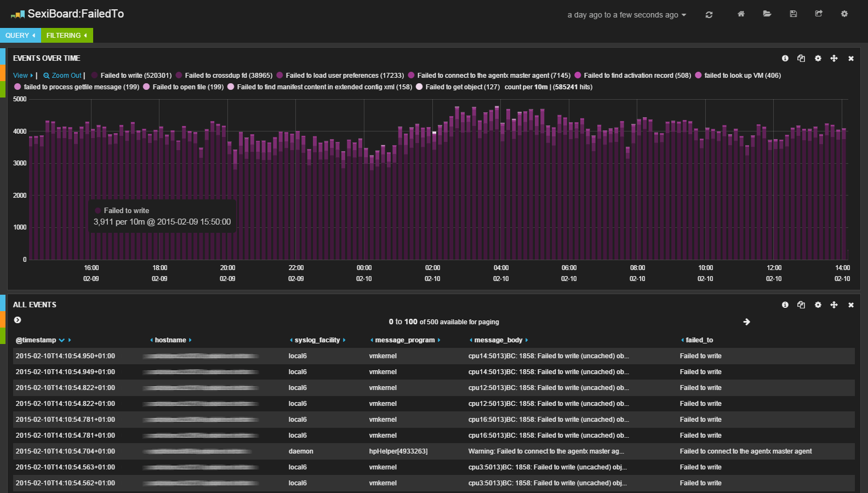Click the daemon facility cell
Image resolution: width=868 pixels, height=493 pixels.
click(301, 451)
